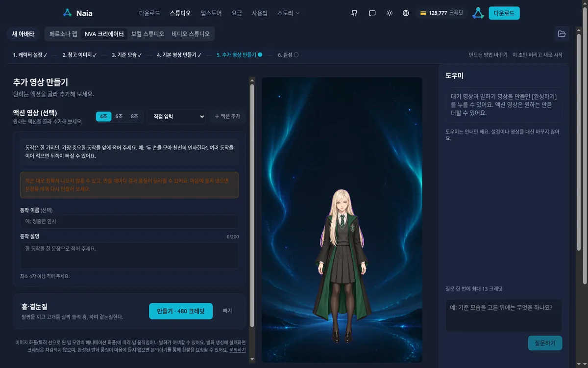Toggle the sun theme icon
Viewport: 588px width, 368px height.
coord(390,13)
